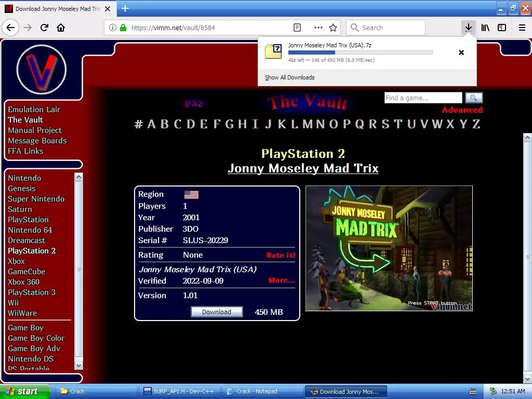Open the browser home page
The width and height of the screenshot is (532, 399).
(x=61, y=28)
